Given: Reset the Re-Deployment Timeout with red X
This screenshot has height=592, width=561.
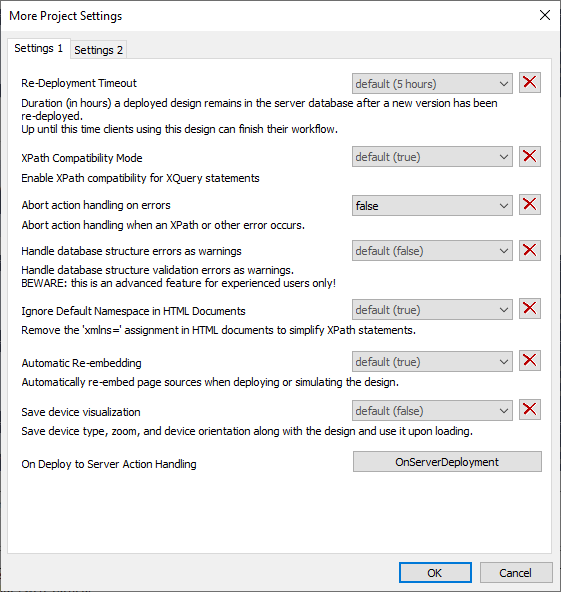Looking at the screenshot, I should tap(530, 82).
